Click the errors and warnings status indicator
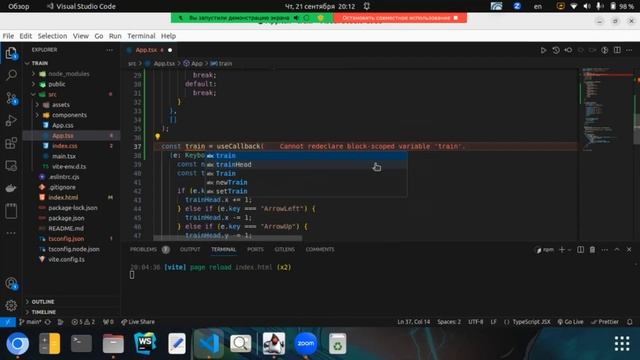The image size is (640, 360). click(83, 322)
